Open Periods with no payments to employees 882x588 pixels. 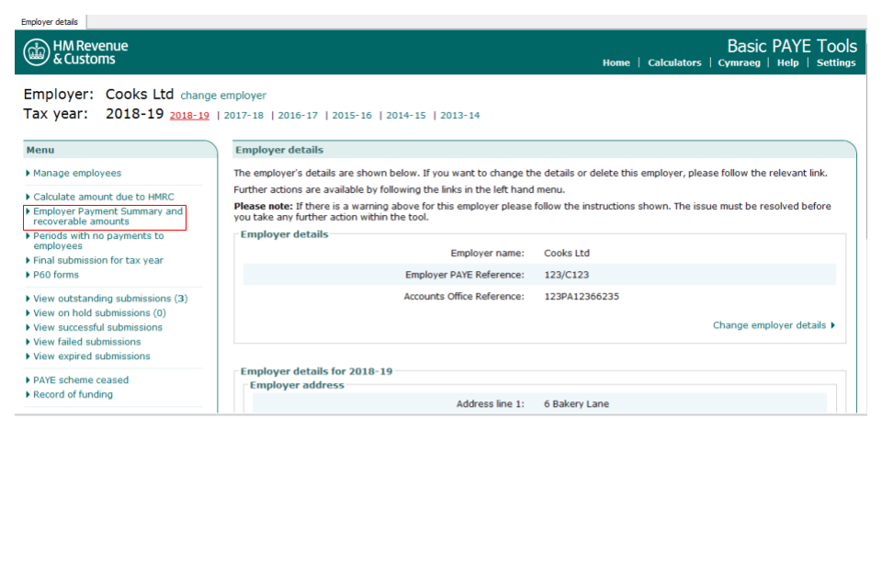98,241
